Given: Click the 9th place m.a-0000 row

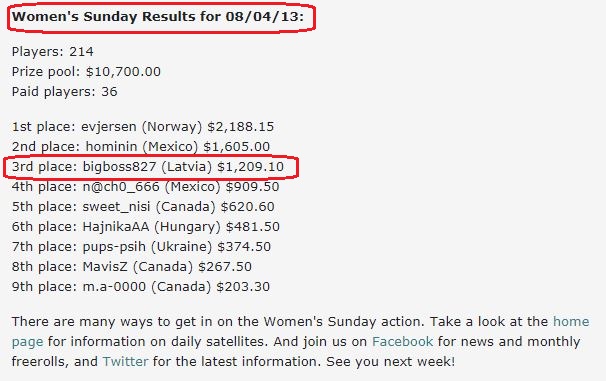Looking at the screenshot, I should point(141,287).
